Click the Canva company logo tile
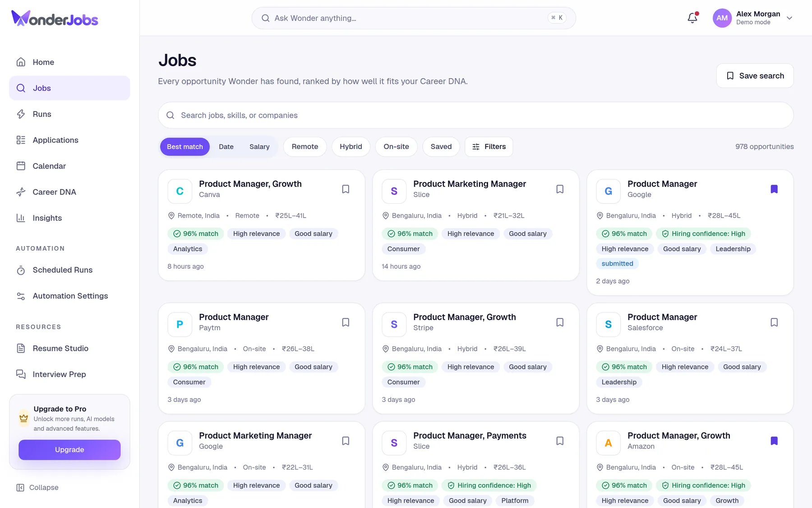Viewport: 812px width, 508px height. pyautogui.click(x=180, y=191)
